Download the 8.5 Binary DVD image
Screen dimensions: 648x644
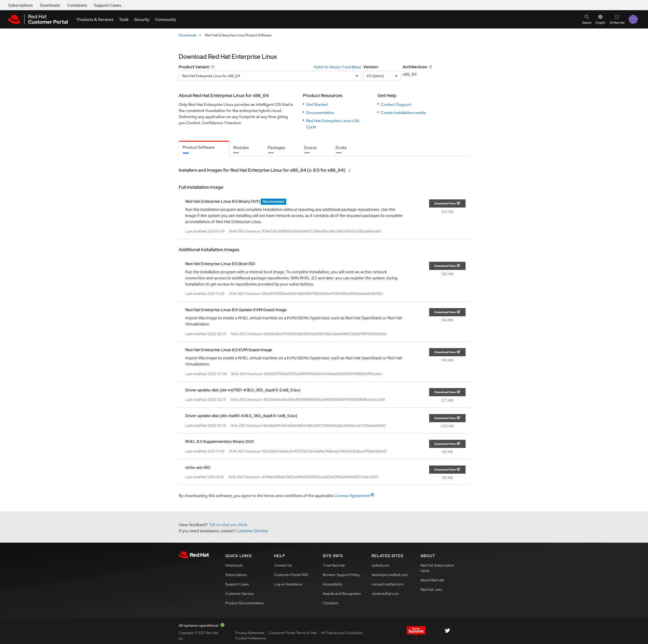[x=447, y=203]
